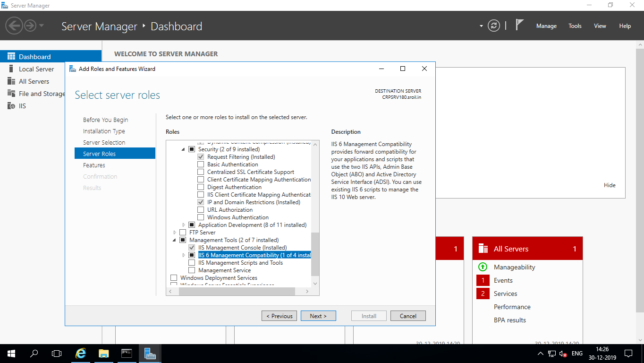The image size is (644, 363).
Task: Expand the FTP Server node
Action: pos(175,233)
